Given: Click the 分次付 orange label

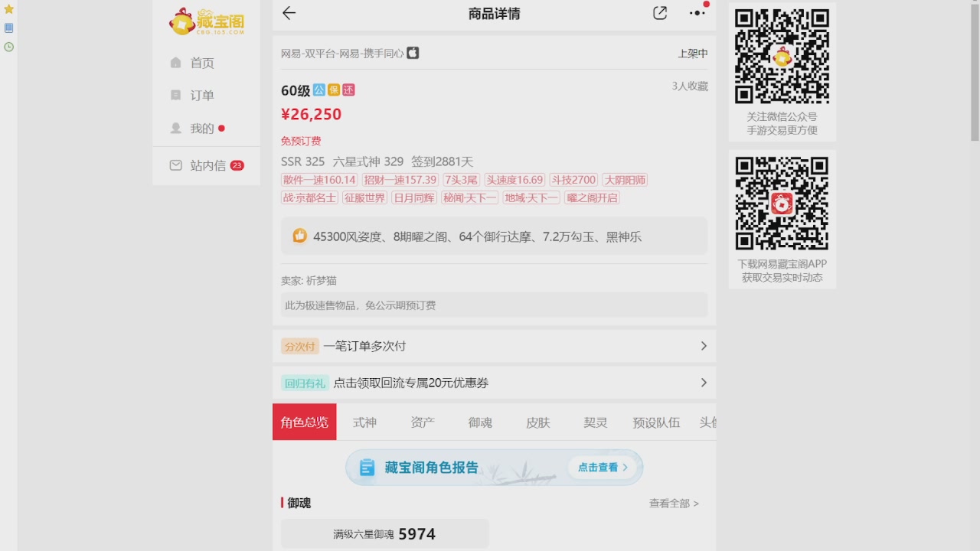Looking at the screenshot, I should click(x=299, y=346).
